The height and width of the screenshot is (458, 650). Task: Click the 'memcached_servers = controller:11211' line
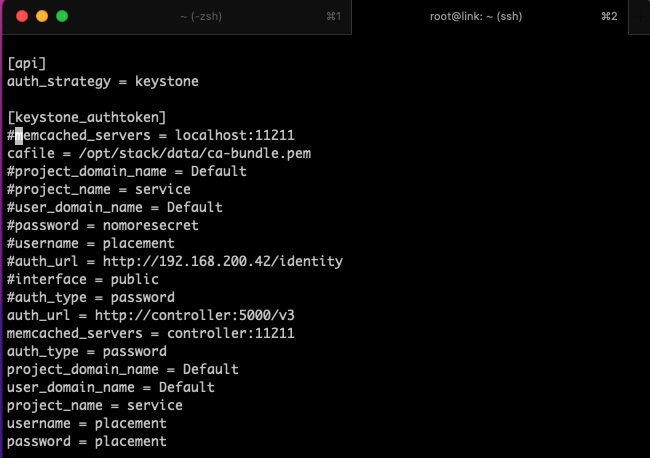click(x=151, y=333)
